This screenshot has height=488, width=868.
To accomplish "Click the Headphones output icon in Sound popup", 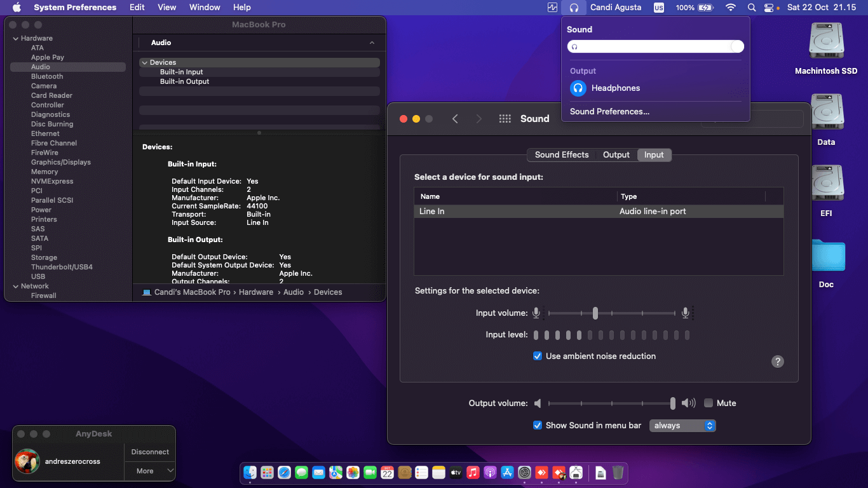I will (x=578, y=88).
